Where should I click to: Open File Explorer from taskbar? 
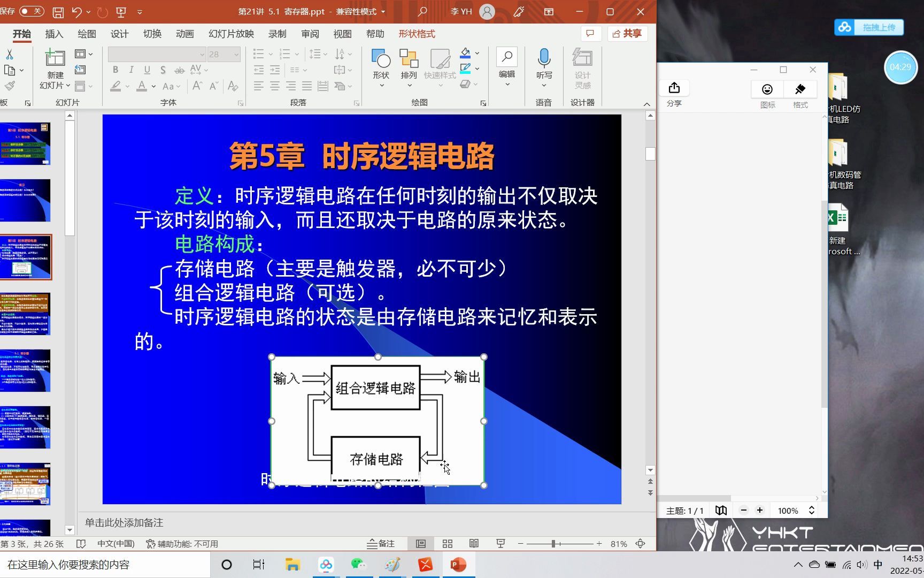[x=292, y=565]
